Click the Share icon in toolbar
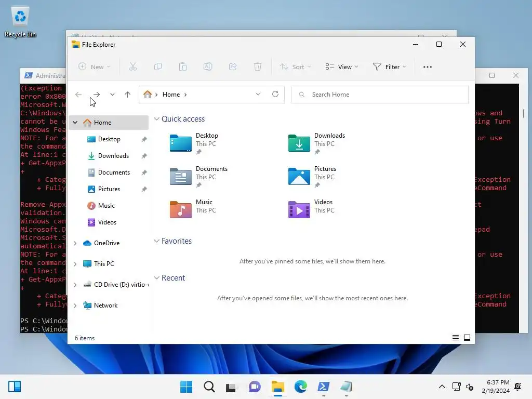 point(233,67)
